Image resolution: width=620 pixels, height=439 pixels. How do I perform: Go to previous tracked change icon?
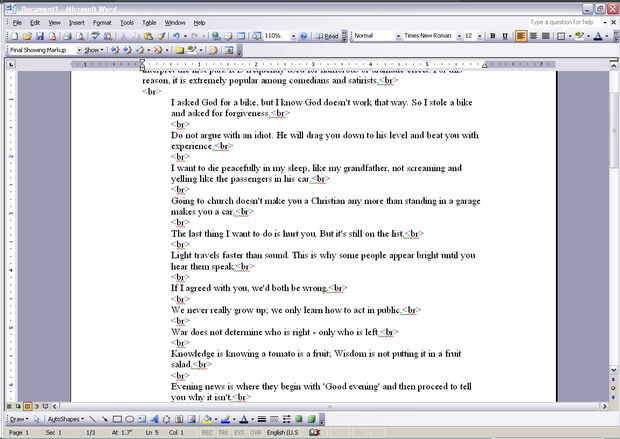coord(115,50)
